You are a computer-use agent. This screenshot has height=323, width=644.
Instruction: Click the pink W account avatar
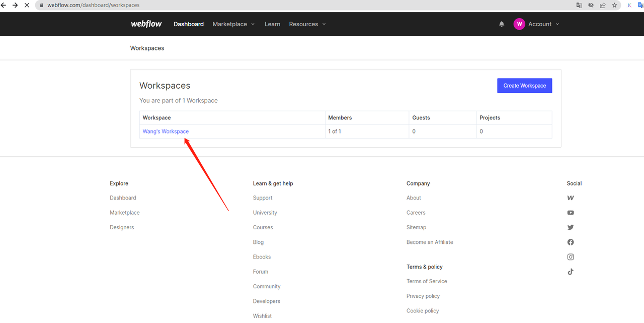click(x=519, y=24)
